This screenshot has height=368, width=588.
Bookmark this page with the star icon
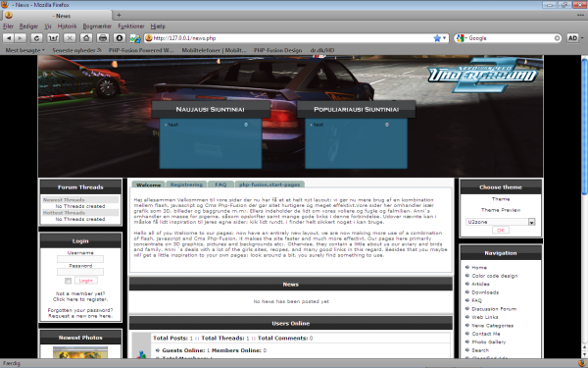point(437,38)
